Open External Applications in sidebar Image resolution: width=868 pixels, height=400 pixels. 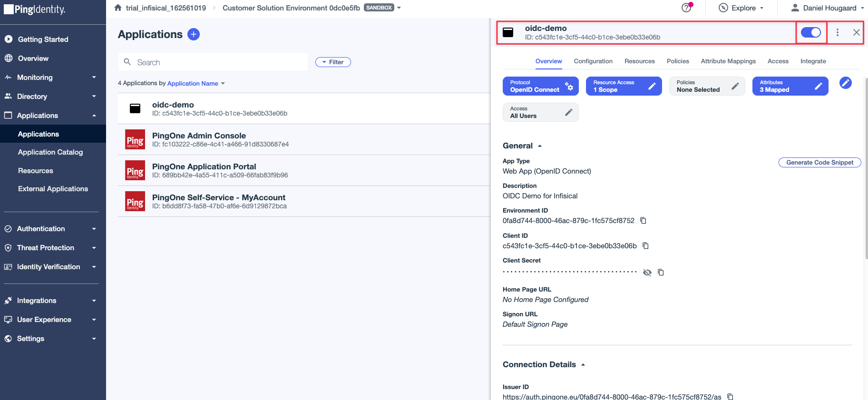[x=53, y=189]
